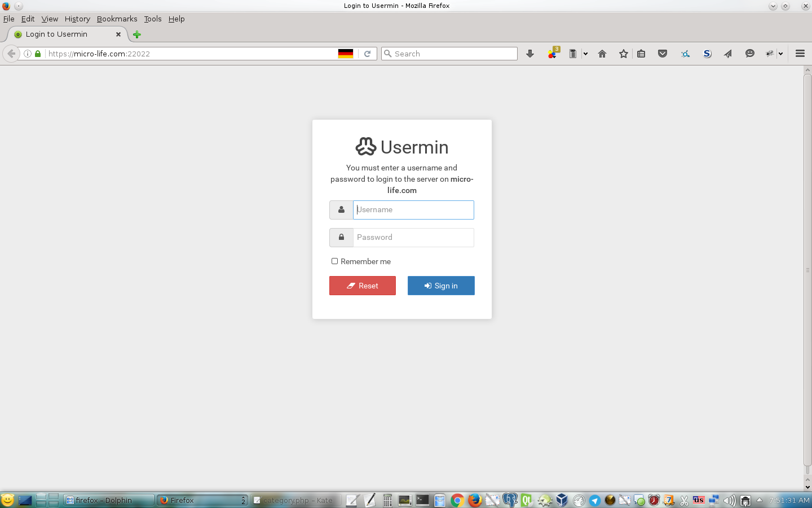The width and height of the screenshot is (812, 508).
Task: Show bookmarks list icon
Action: click(641, 54)
